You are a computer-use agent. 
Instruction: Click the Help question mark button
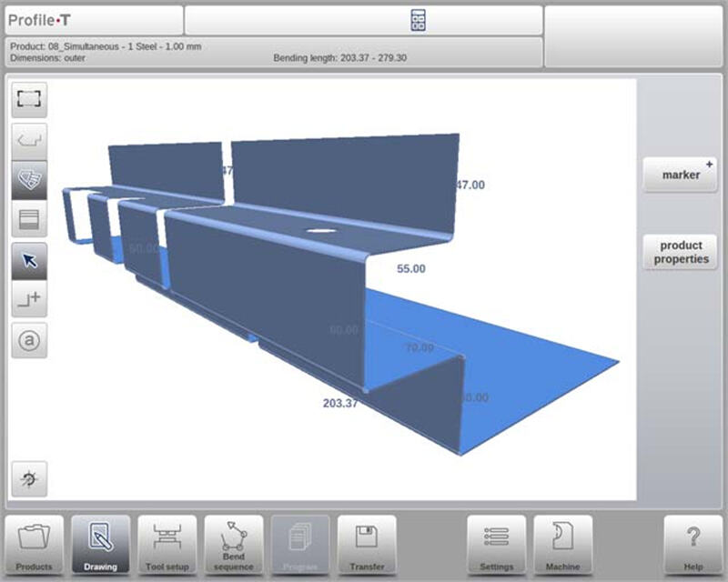click(x=693, y=544)
